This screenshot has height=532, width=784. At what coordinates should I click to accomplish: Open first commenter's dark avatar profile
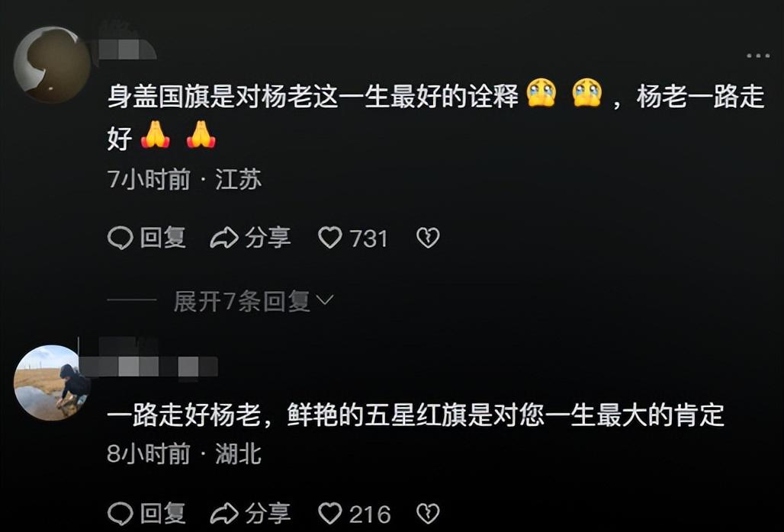click(52, 65)
